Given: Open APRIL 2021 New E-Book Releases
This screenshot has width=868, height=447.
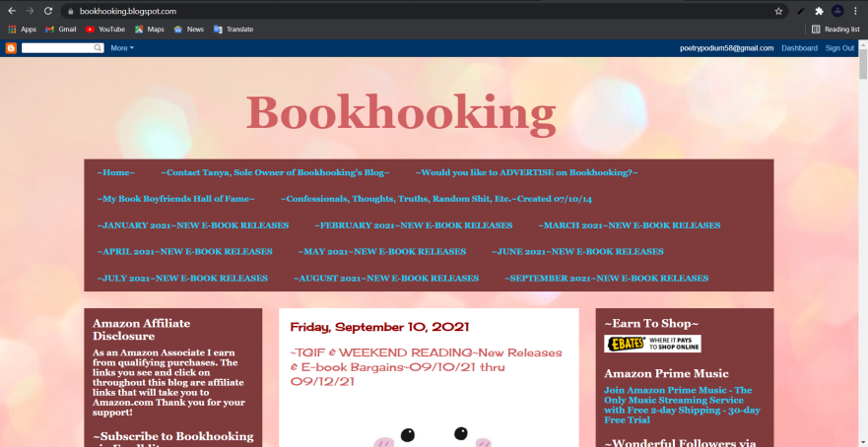Looking at the screenshot, I should [184, 252].
